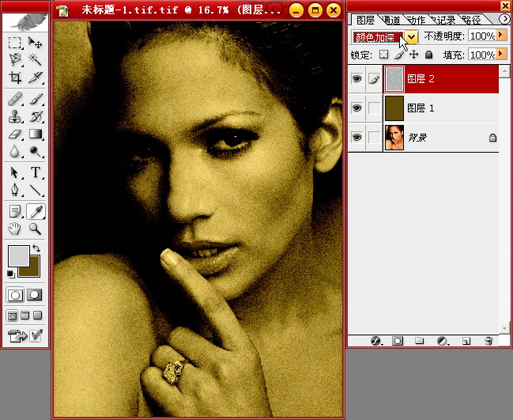513x420 pixels.
Task: Choose the Polygonal Lasso tool
Action: [15, 59]
